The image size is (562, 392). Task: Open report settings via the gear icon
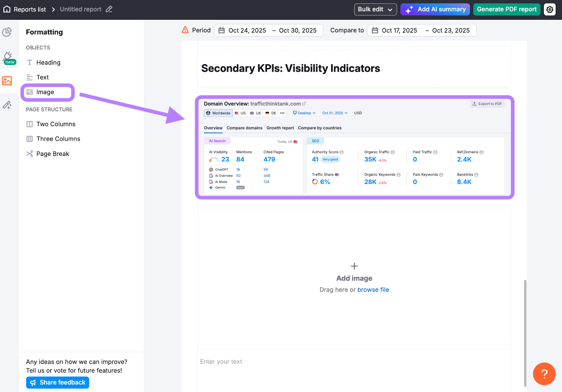point(549,9)
